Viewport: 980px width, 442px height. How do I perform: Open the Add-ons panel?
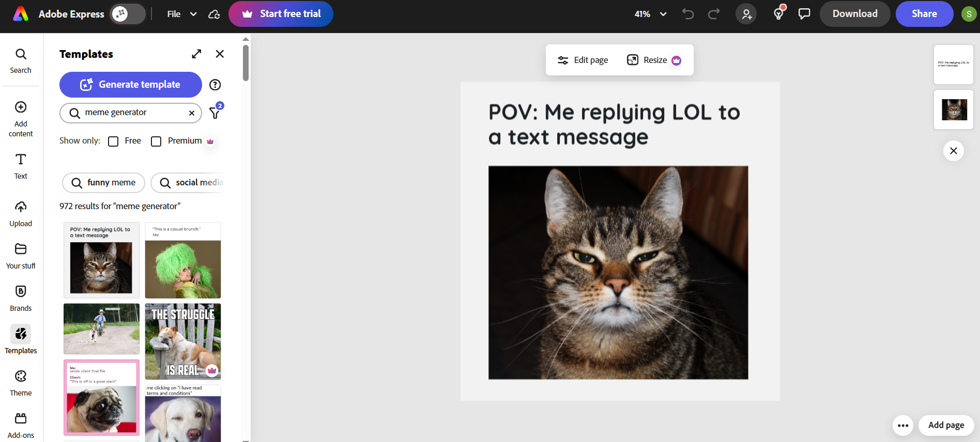[21, 425]
